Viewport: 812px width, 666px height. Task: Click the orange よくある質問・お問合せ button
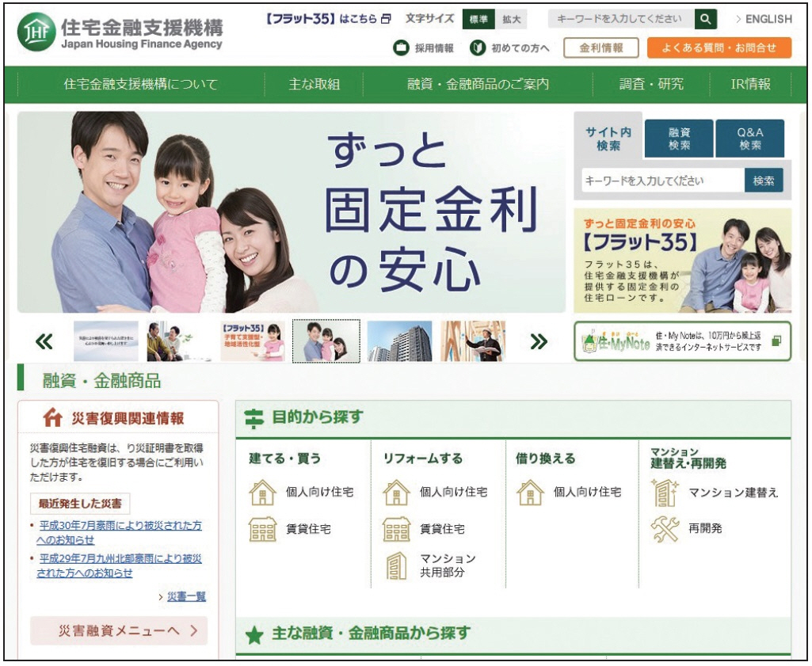pos(719,48)
